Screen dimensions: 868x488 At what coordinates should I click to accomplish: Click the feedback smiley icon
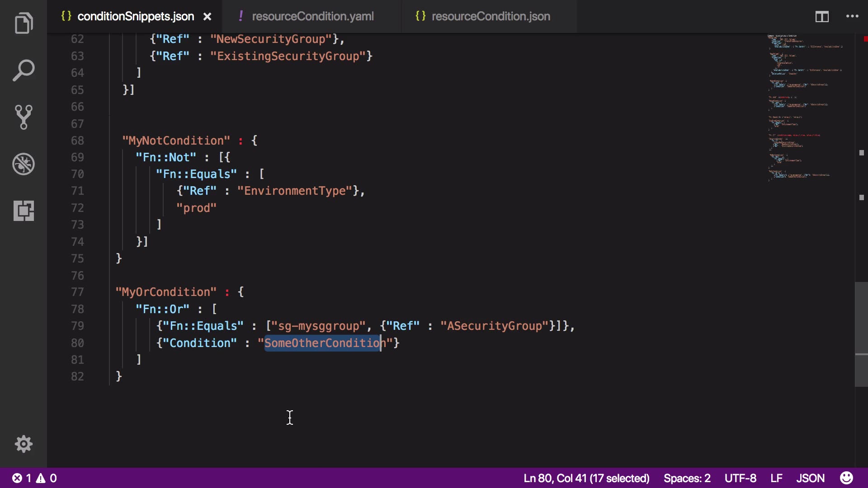point(846,478)
